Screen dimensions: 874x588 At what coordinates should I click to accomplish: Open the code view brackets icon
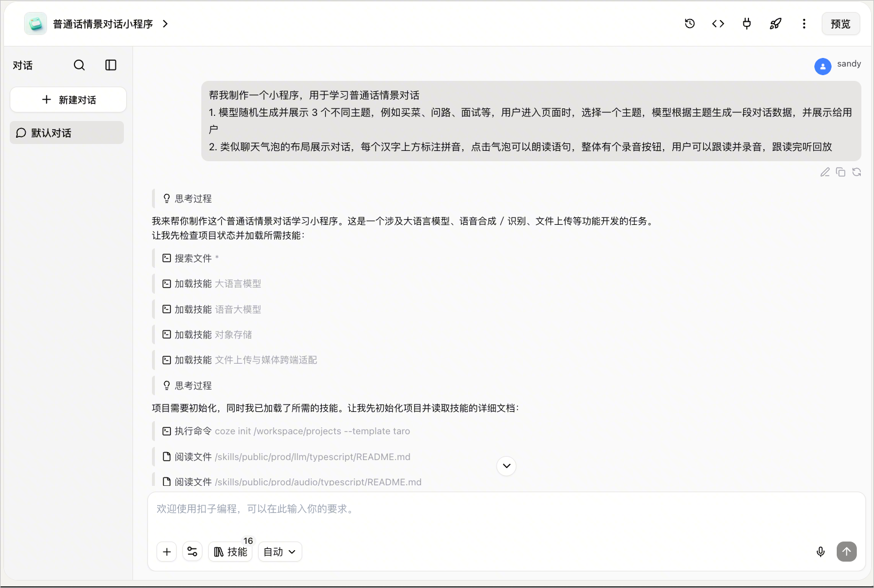point(718,24)
